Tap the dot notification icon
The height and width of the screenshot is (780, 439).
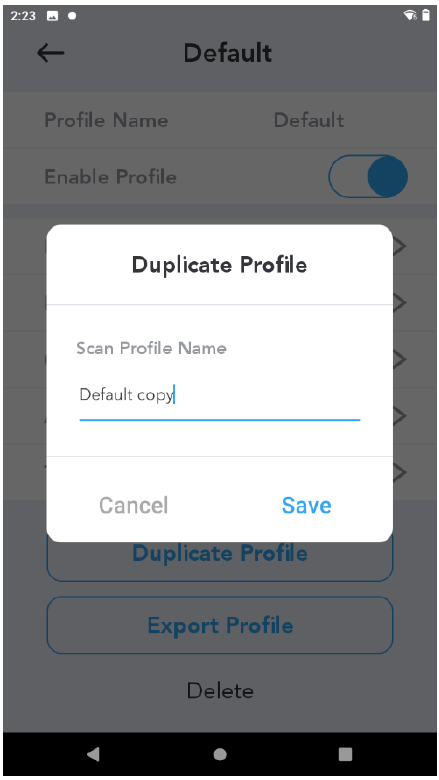coord(72,16)
